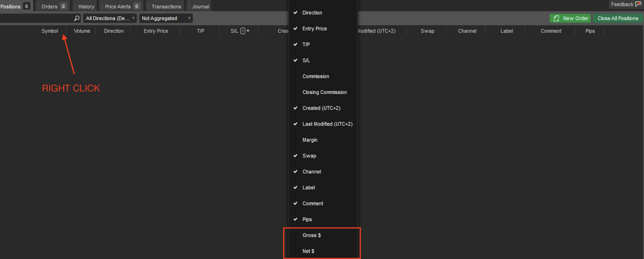Screen dimensions: 644x259
Task: Click the search magnifier icon
Action: click(x=77, y=18)
